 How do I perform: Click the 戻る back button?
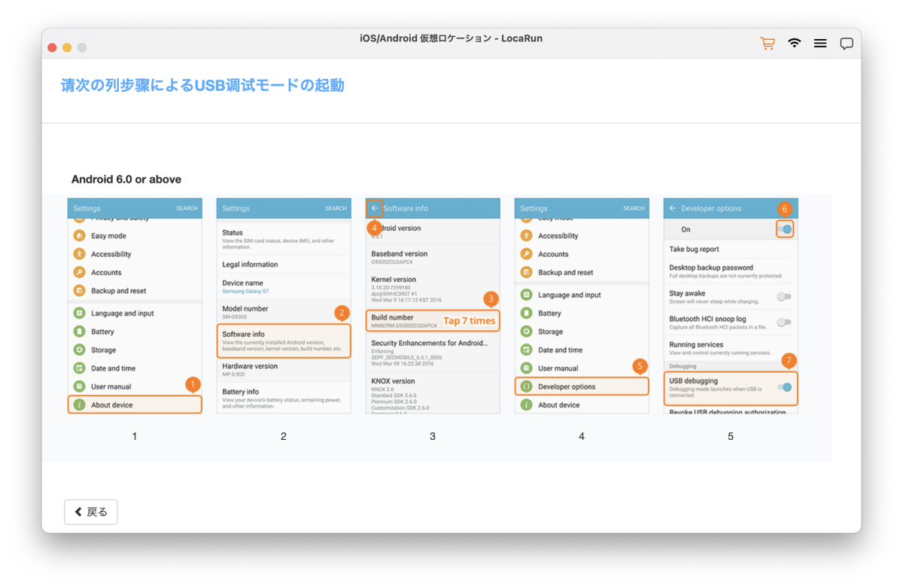tap(91, 512)
